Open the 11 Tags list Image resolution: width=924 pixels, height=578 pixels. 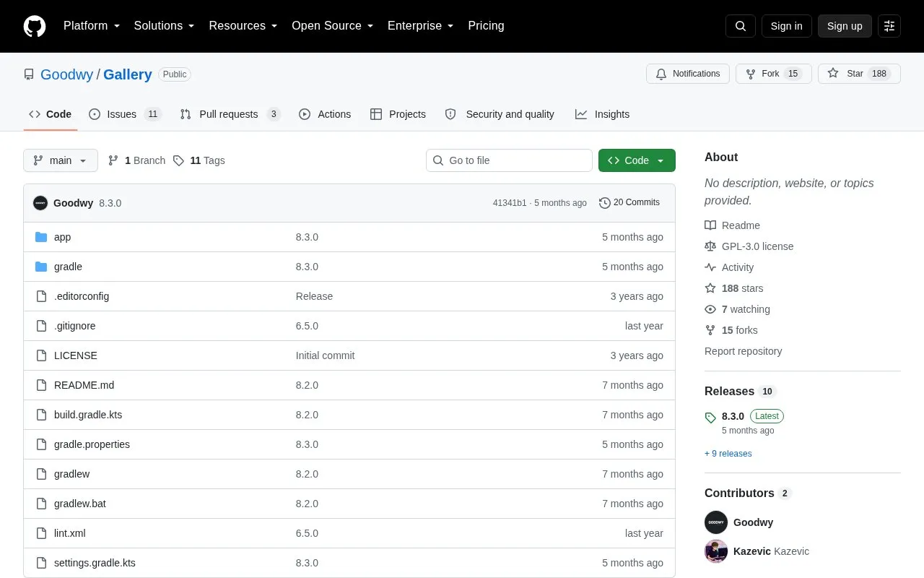point(199,160)
